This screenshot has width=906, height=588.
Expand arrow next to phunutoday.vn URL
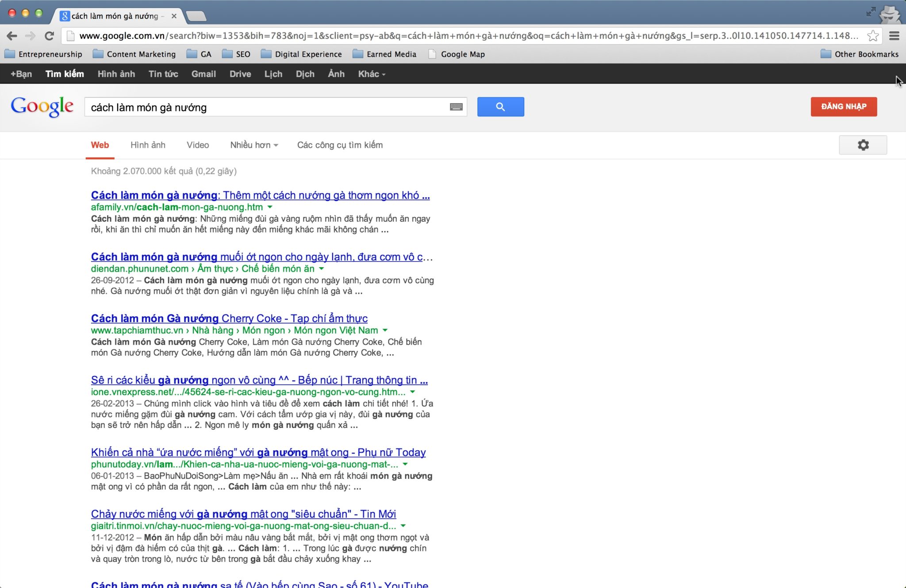(x=405, y=464)
